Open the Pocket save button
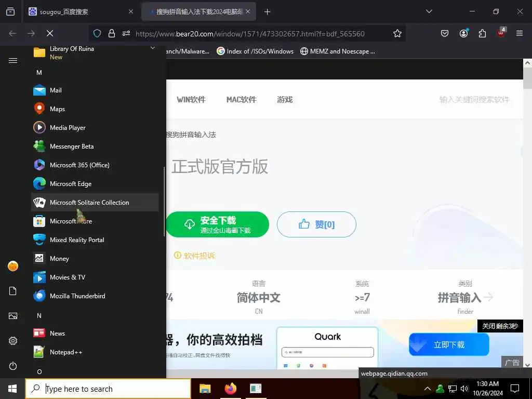 pyautogui.click(x=445, y=33)
